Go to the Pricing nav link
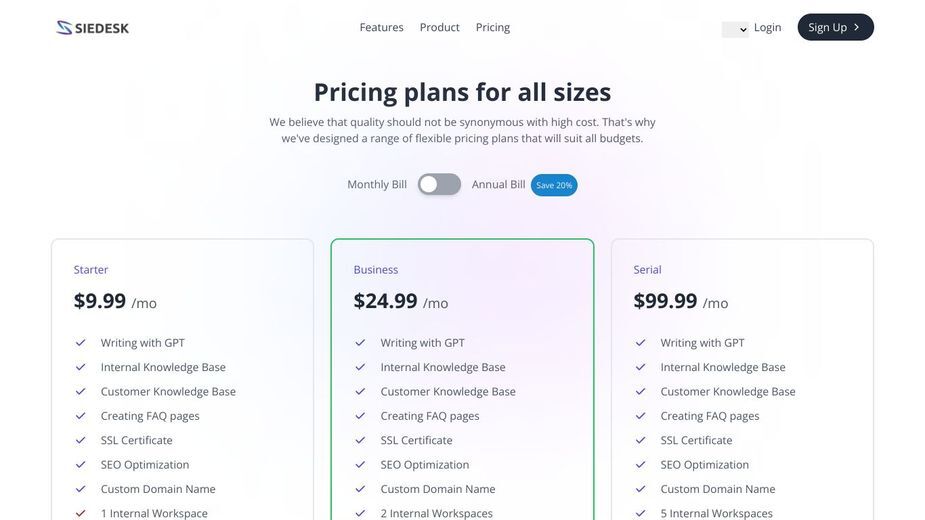The image size is (925, 520). pos(493,27)
